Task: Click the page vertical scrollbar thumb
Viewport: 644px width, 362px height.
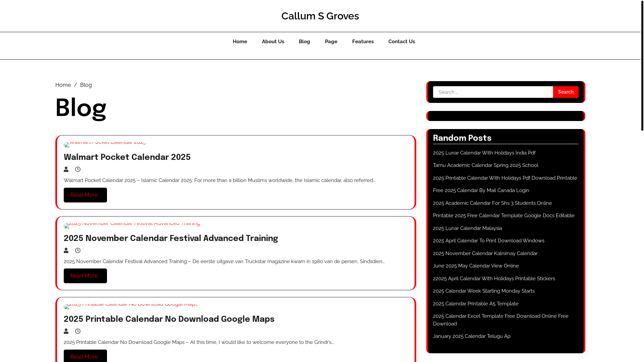Action: pyautogui.click(x=642, y=65)
